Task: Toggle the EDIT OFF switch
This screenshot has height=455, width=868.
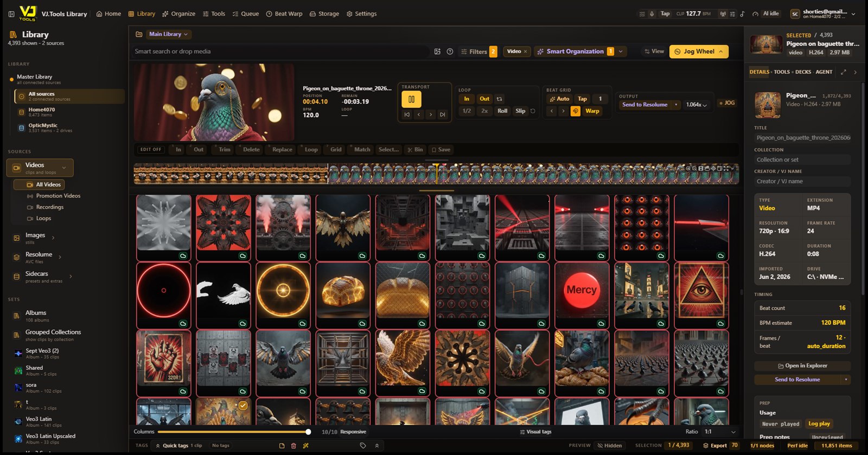Action: tap(151, 150)
